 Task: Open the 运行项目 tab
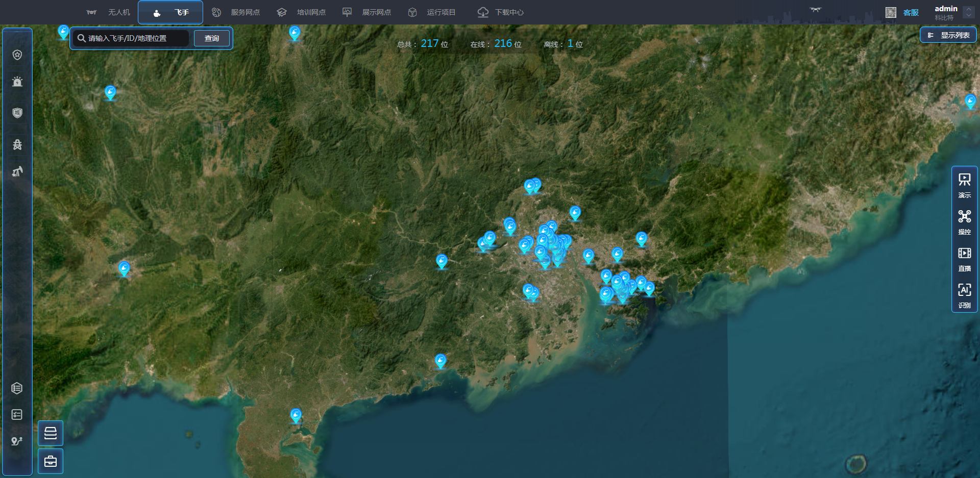432,12
